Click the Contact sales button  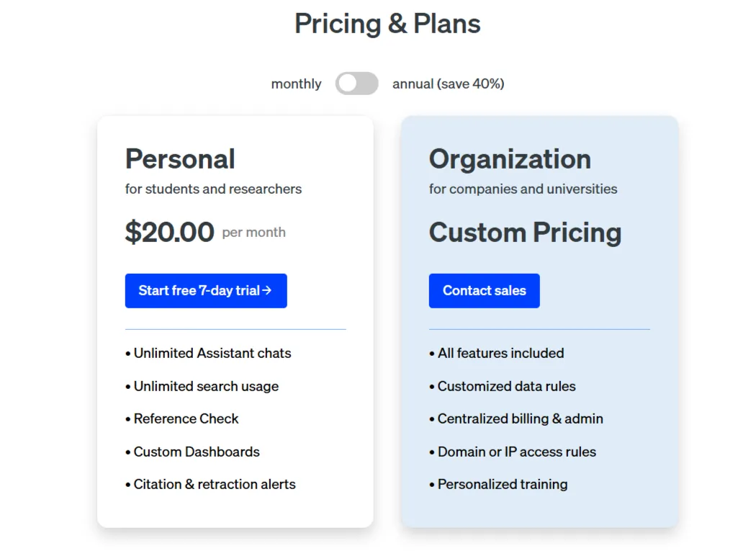(x=484, y=290)
